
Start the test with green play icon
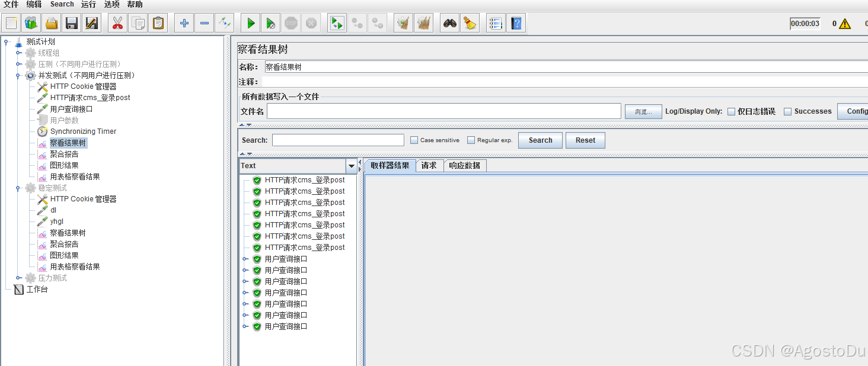point(251,23)
